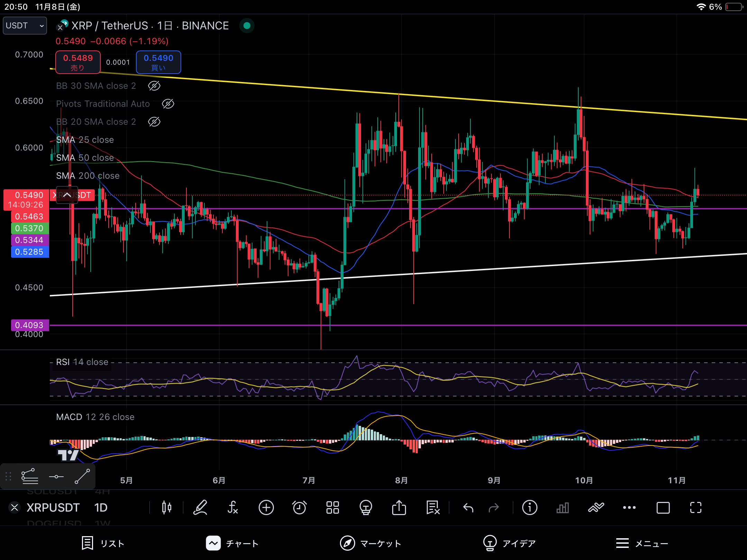Image resolution: width=747 pixels, height=560 pixels.
Task: Tap the 0.5489 売り sell button
Action: 78,62
